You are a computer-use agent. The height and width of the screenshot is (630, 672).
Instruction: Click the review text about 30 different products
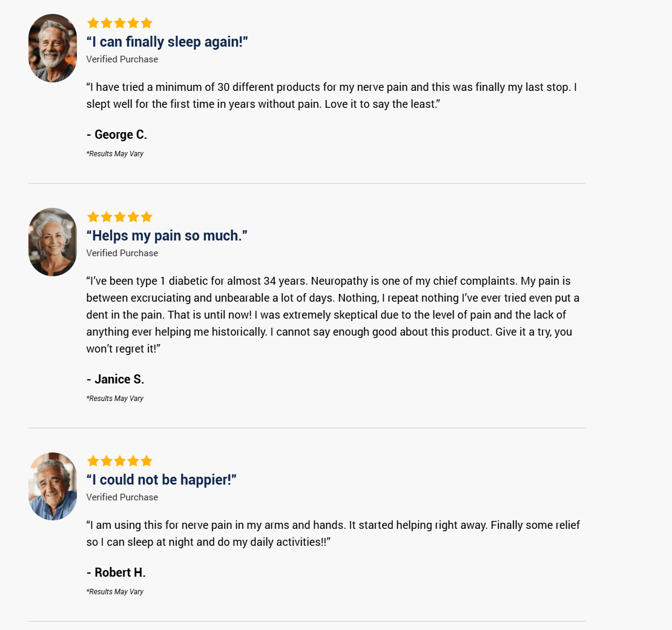pyautogui.click(x=331, y=96)
